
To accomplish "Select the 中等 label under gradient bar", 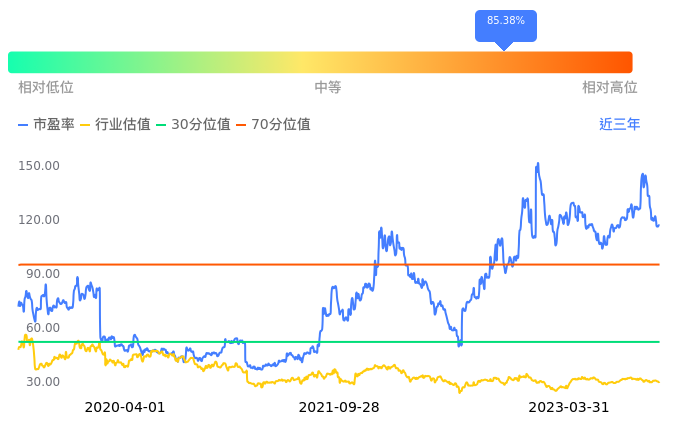I will 328,88.
